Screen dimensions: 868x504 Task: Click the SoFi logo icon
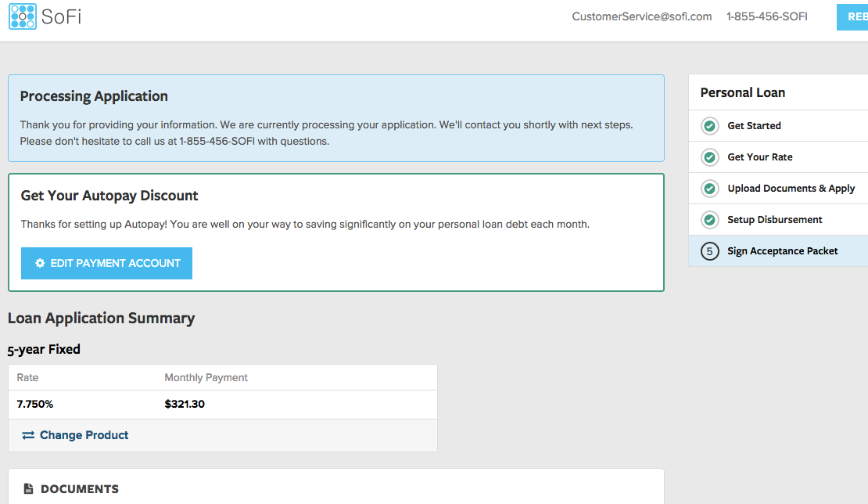point(23,16)
